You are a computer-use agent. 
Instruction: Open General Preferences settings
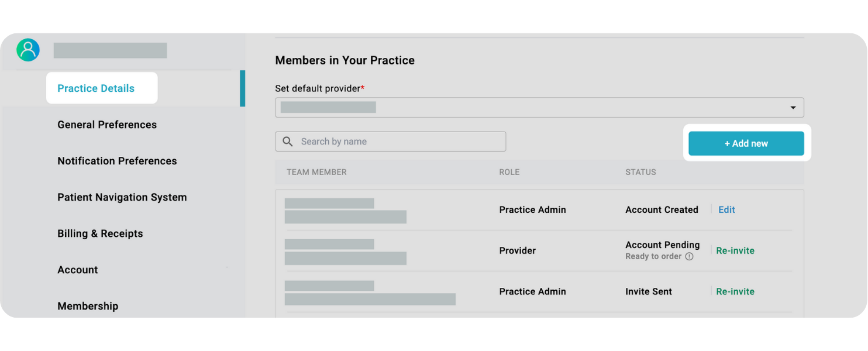pos(107,125)
